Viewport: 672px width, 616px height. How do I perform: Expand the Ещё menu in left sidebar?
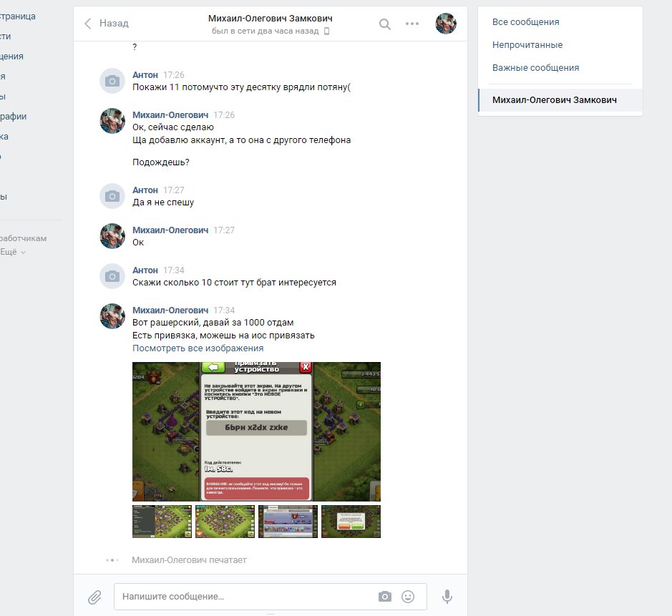pos(13,252)
